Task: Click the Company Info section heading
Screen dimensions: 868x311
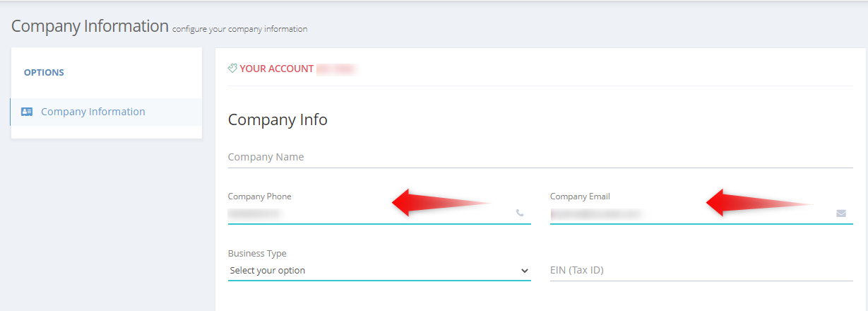Action: point(278,119)
